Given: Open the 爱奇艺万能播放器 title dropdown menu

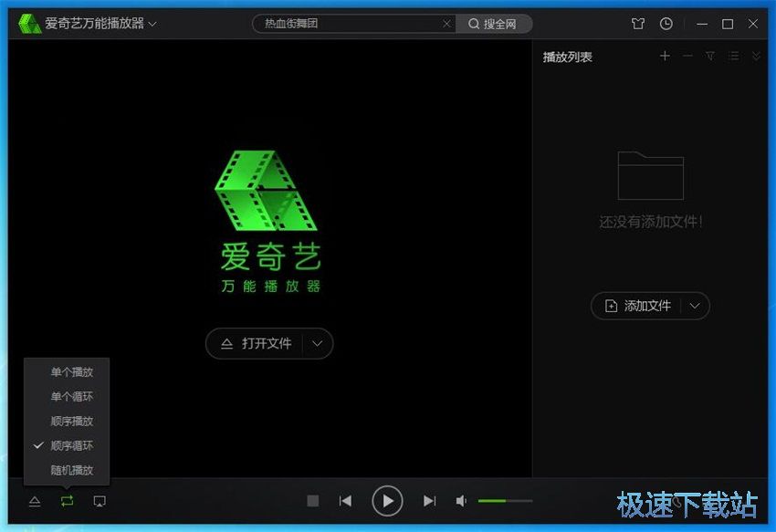Looking at the screenshot, I should (152, 24).
